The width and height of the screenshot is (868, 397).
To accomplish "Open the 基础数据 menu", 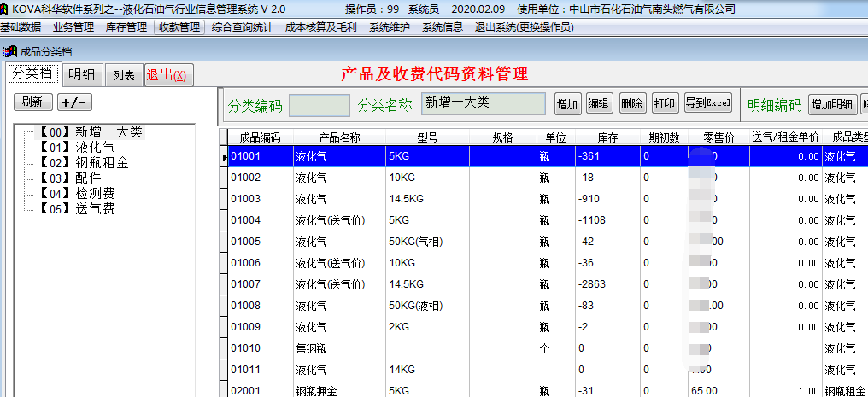I will tap(21, 26).
